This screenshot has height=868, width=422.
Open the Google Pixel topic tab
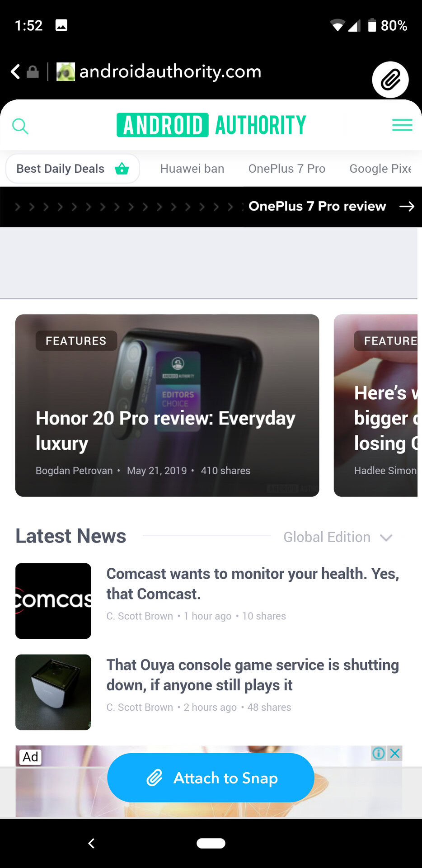click(x=380, y=169)
